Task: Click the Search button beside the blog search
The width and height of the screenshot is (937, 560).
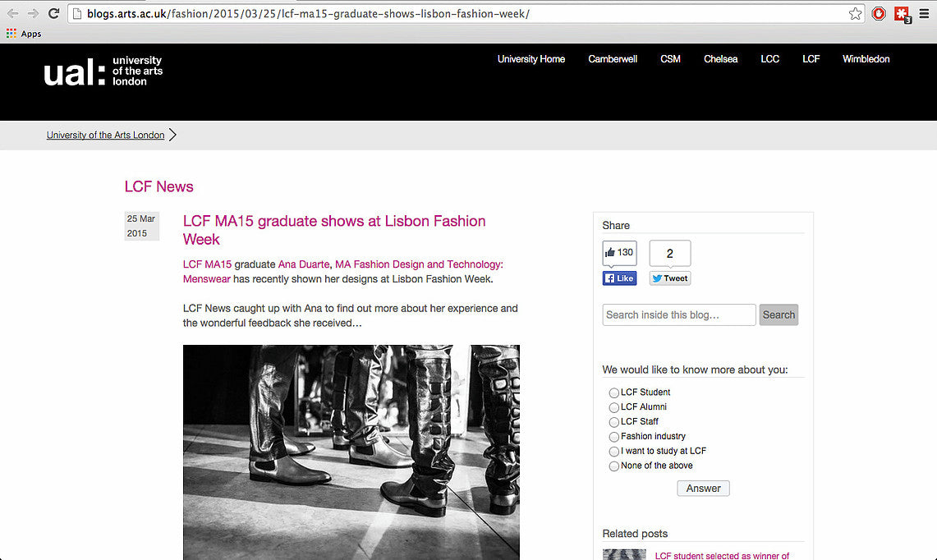Action: click(x=779, y=315)
